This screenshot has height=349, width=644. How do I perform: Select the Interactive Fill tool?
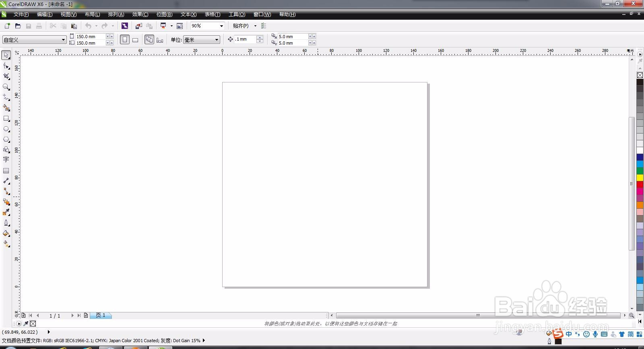tap(6, 244)
